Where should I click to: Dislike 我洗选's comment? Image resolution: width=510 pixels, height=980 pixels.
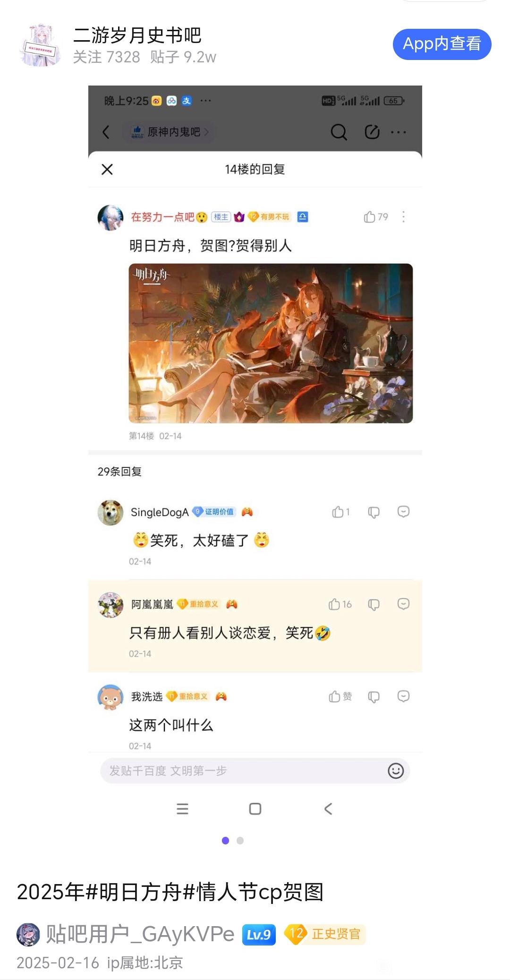[x=374, y=696]
